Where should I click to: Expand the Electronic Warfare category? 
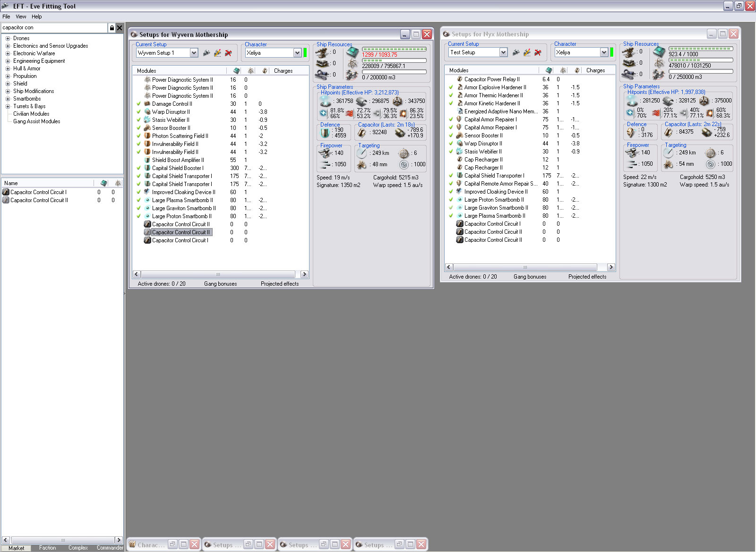coord(8,53)
